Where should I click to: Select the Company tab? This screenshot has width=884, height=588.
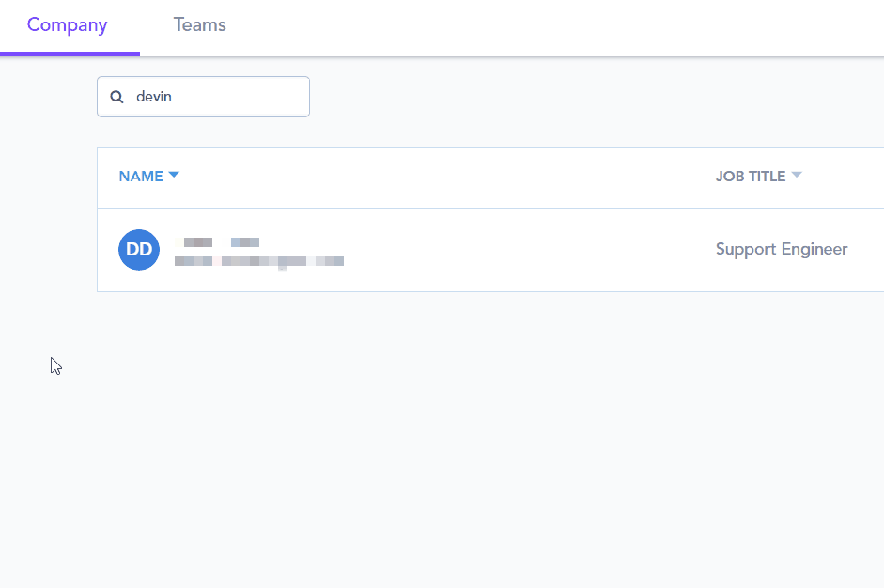[x=68, y=25]
